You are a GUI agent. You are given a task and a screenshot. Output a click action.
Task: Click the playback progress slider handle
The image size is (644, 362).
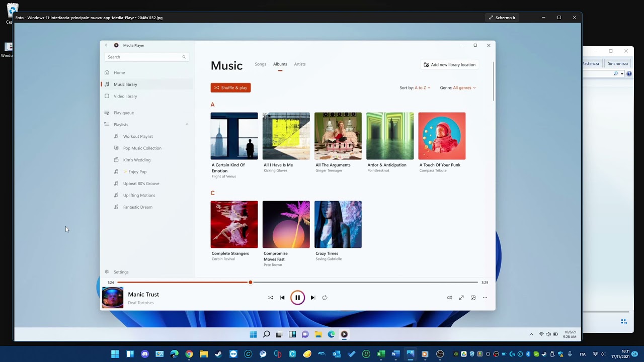(250, 283)
